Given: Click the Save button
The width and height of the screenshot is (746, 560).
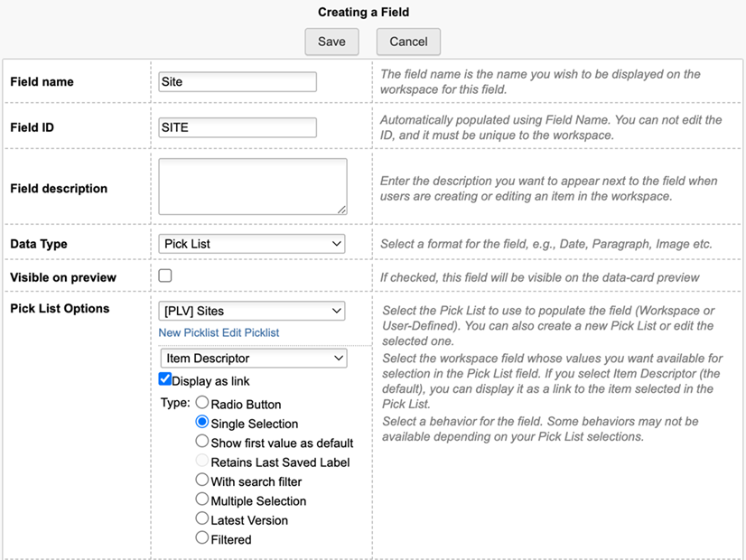Looking at the screenshot, I should tap(331, 42).
